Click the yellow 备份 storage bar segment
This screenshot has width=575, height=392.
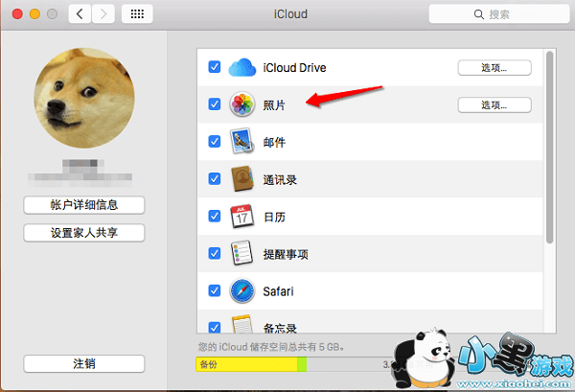click(x=246, y=364)
